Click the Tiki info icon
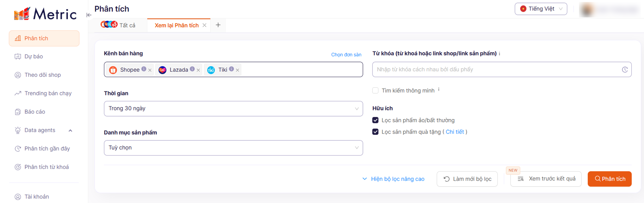The width and height of the screenshot is (644, 203). (232, 69)
